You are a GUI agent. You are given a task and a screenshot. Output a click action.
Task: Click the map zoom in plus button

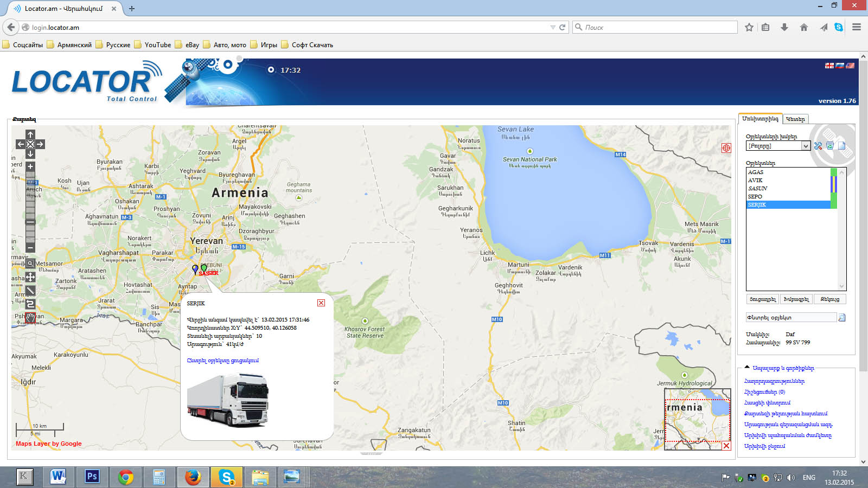coord(30,167)
